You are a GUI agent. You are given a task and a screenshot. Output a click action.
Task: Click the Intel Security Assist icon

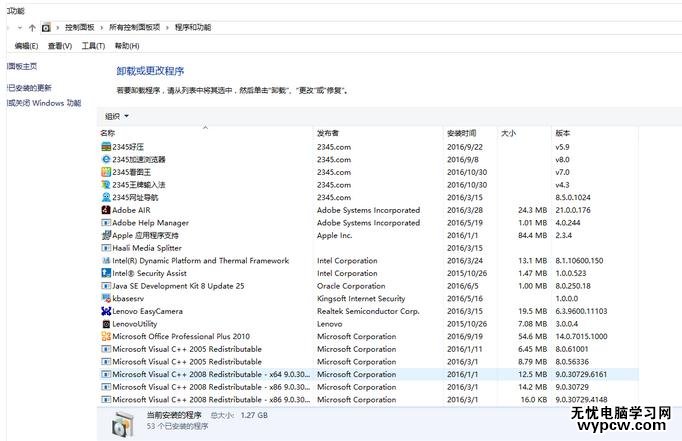[106, 273]
